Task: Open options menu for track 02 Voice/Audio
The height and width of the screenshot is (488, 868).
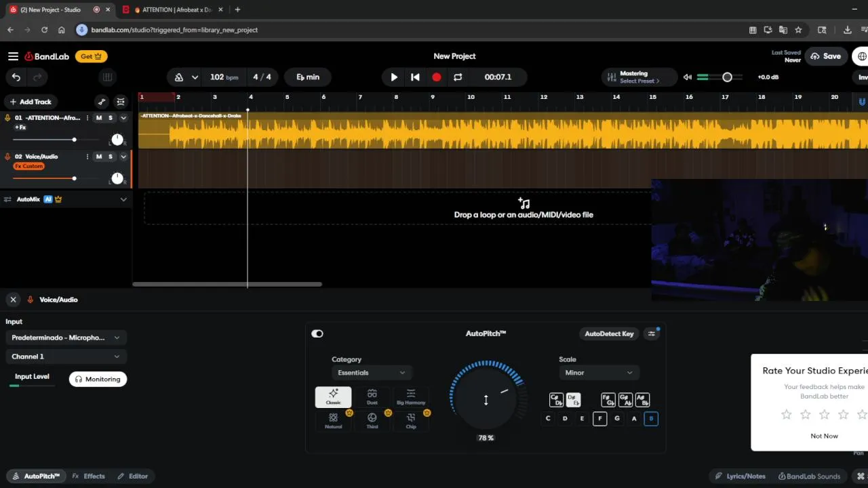Action: pyautogui.click(x=87, y=157)
